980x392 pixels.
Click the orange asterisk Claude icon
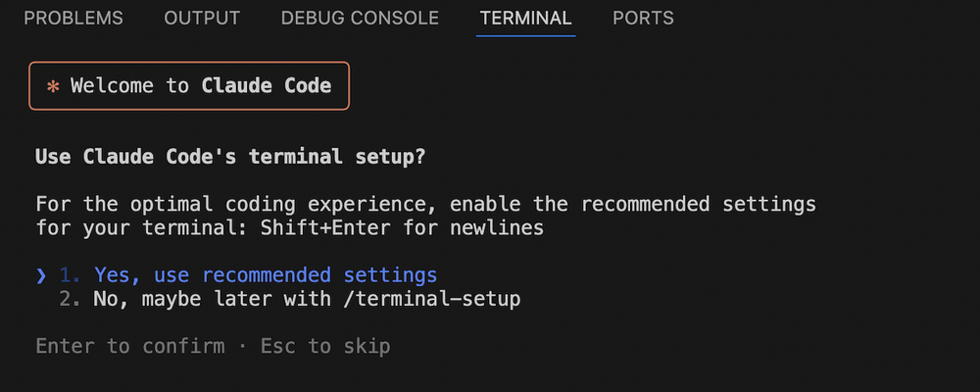pyautogui.click(x=53, y=86)
